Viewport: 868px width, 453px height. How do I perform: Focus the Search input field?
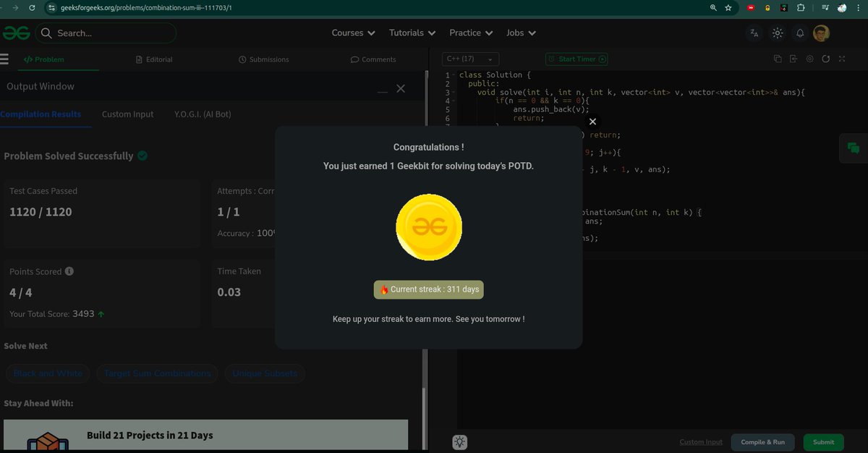click(x=106, y=33)
